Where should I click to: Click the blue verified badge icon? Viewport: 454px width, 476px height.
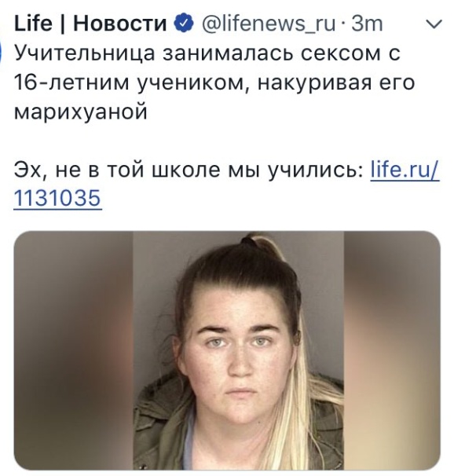point(184,24)
